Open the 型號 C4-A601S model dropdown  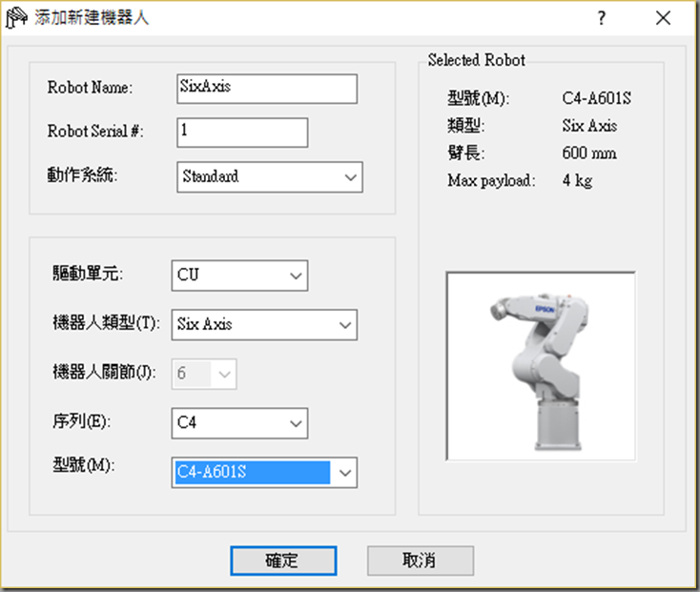coord(264,472)
